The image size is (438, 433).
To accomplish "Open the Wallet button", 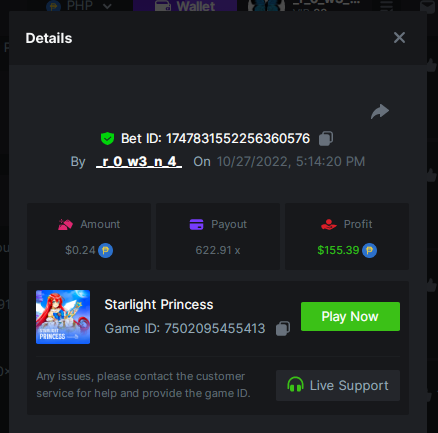I will tap(185, 5).
